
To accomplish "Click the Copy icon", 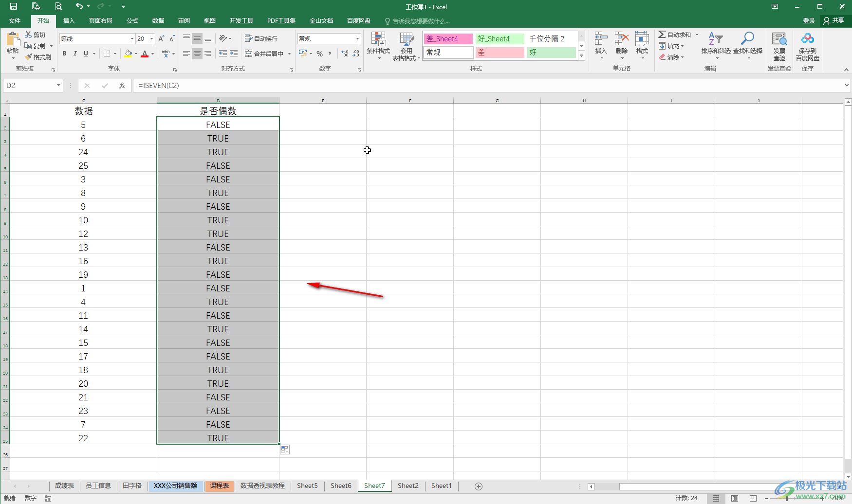I will (28, 46).
